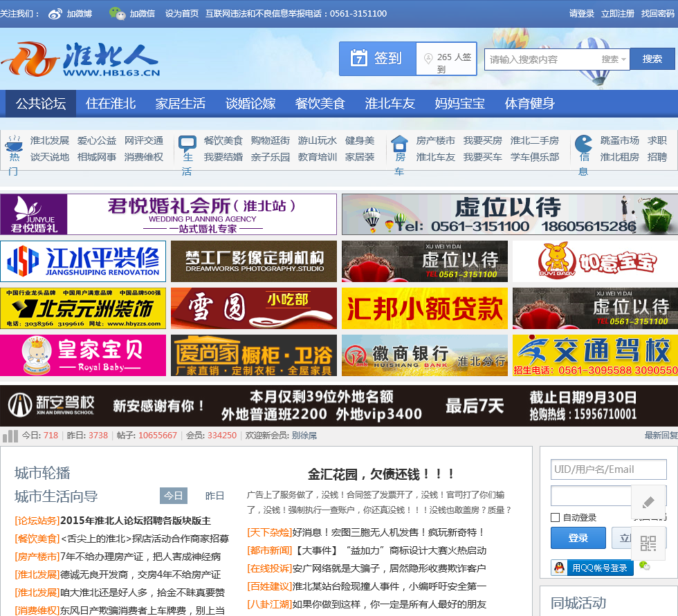
Task: Click the blue 搜索 search button
Action: (652, 59)
